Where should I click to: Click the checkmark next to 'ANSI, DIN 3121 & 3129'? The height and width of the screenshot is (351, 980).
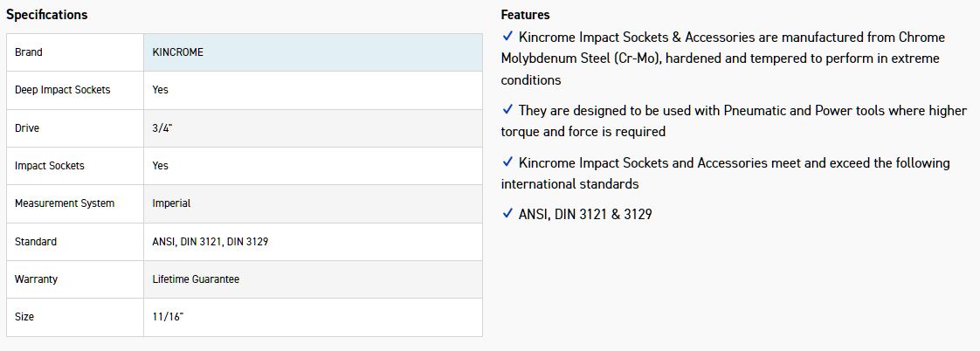[x=507, y=214]
